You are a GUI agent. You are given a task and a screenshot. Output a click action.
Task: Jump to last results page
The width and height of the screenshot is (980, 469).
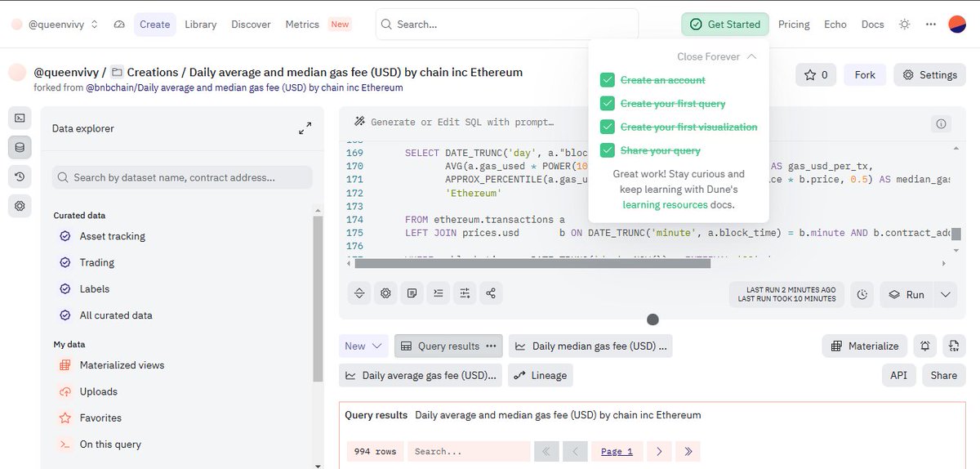688,451
